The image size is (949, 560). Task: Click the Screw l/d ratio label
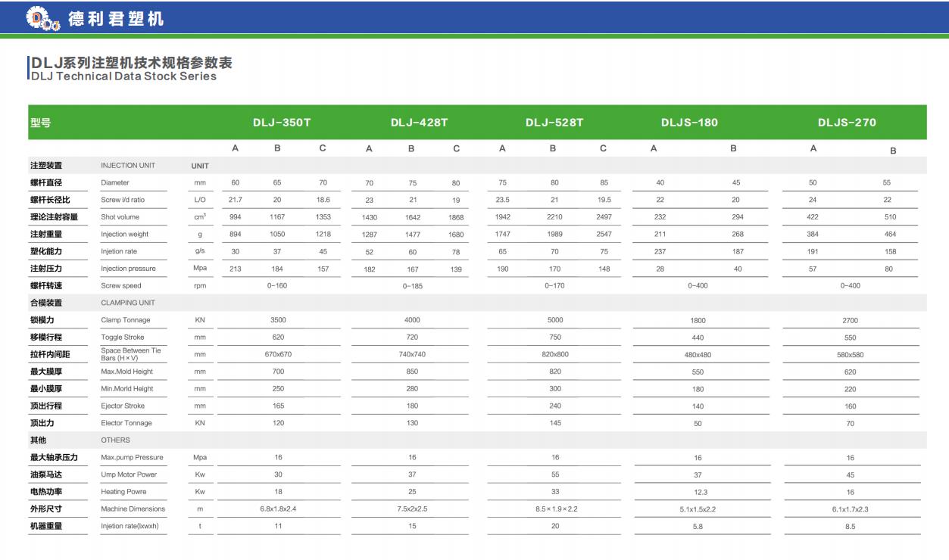click(x=123, y=200)
